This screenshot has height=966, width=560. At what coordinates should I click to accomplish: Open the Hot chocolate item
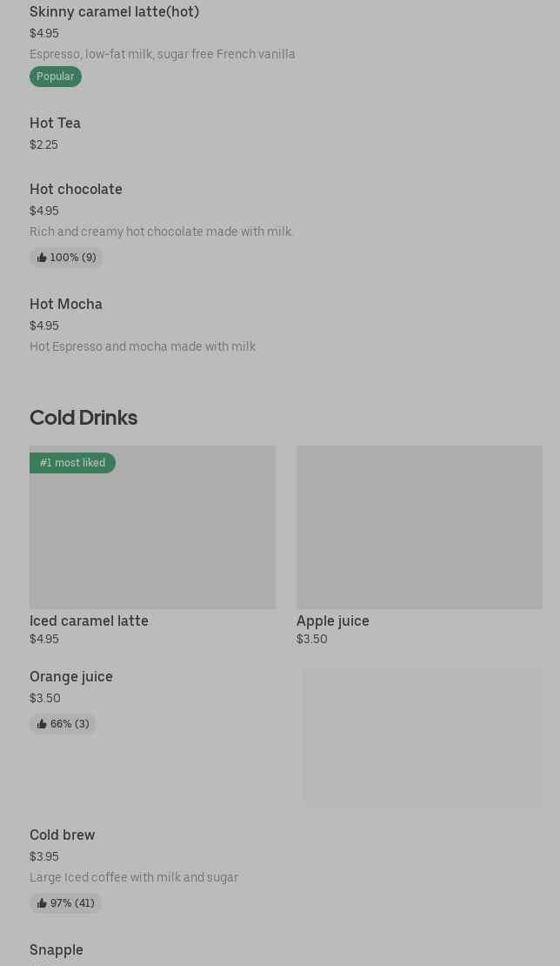[76, 190]
